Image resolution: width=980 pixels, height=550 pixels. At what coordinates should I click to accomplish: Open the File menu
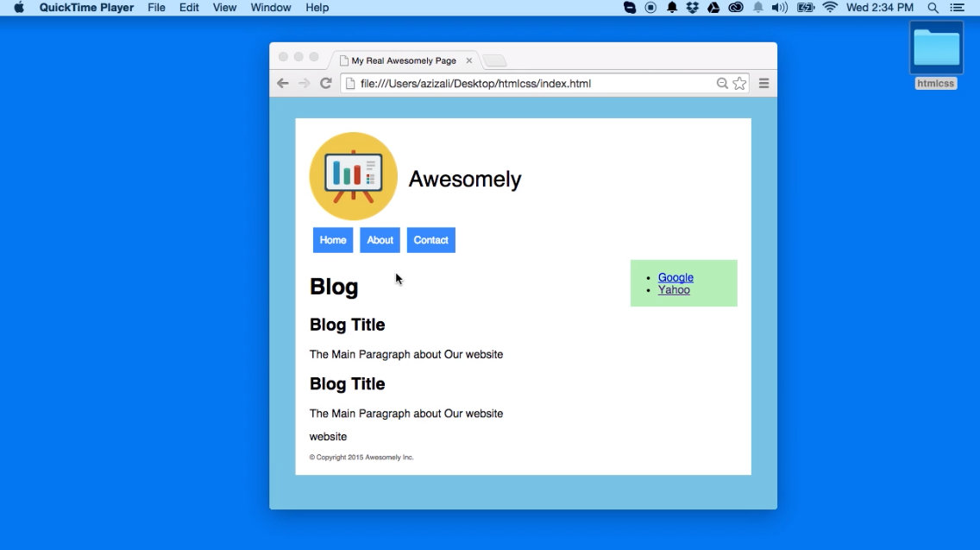click(156, 8)
